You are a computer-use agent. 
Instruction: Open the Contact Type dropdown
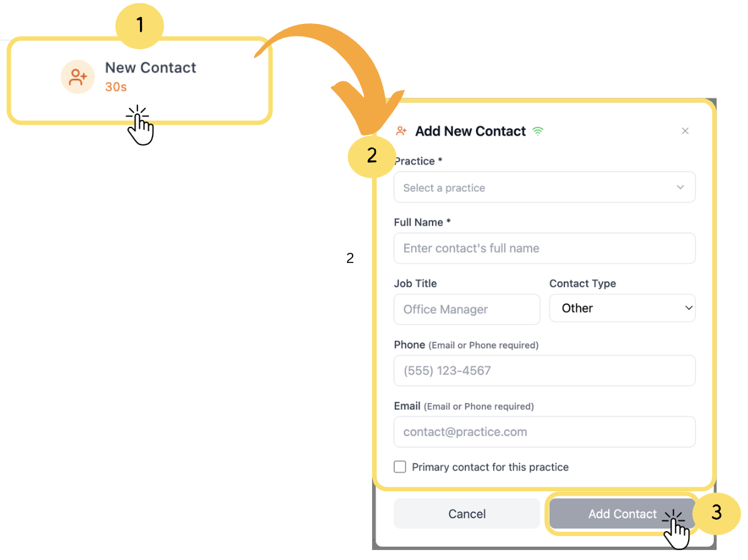pyautogui.click(x=622, y=308)
